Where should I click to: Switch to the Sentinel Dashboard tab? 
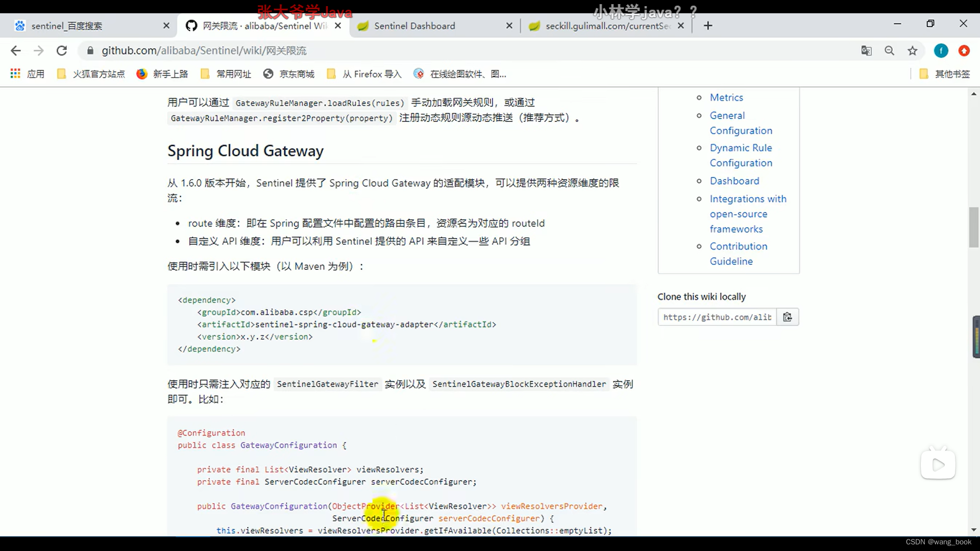tap(414, 26)
